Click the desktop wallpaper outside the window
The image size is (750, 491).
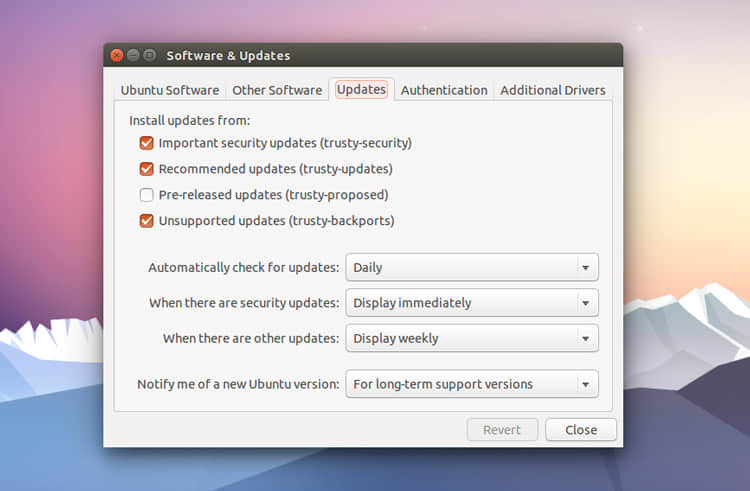(x=680, y=150)
